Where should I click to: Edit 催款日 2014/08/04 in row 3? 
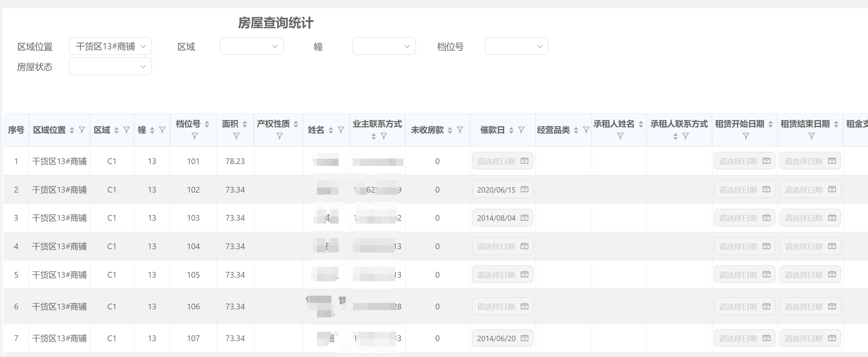pos(502,217)
